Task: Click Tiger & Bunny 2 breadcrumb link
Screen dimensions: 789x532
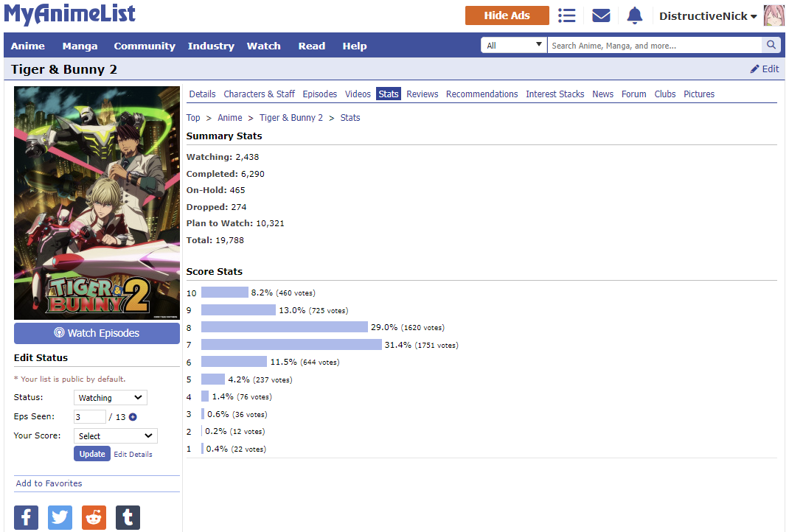Action: tap(291, 118)
